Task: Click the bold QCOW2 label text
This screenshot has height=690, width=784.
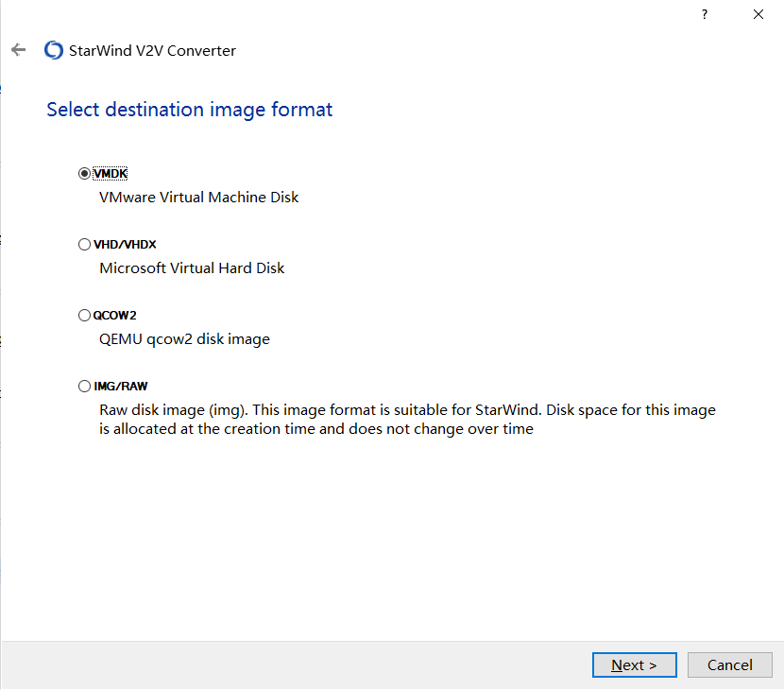Action: (115, 316)
